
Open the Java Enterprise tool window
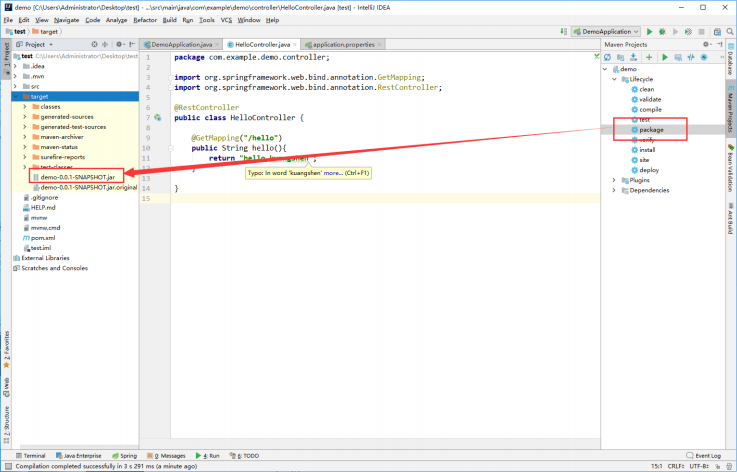tap(78, 456)
